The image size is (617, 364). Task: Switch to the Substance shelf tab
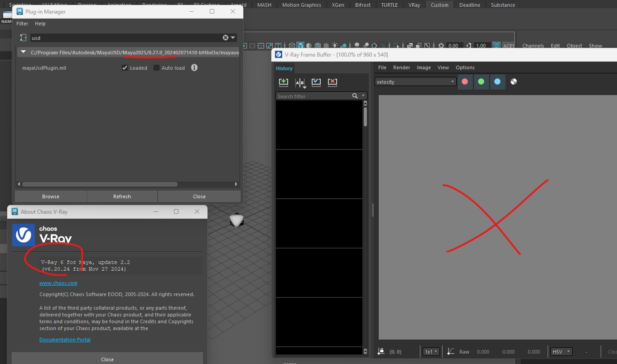pyautogui.click(x=503, y=5)
